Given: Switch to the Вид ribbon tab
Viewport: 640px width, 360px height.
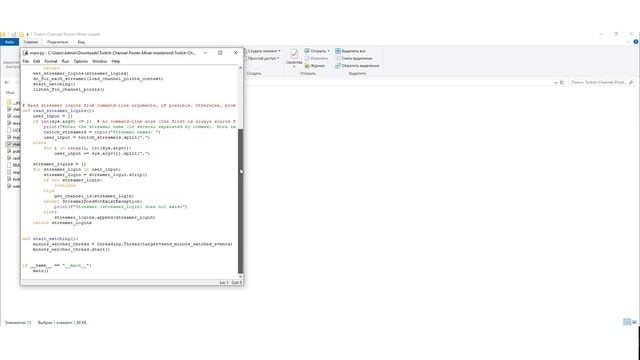Looking at the screenshot, I should tap(81, 42).
